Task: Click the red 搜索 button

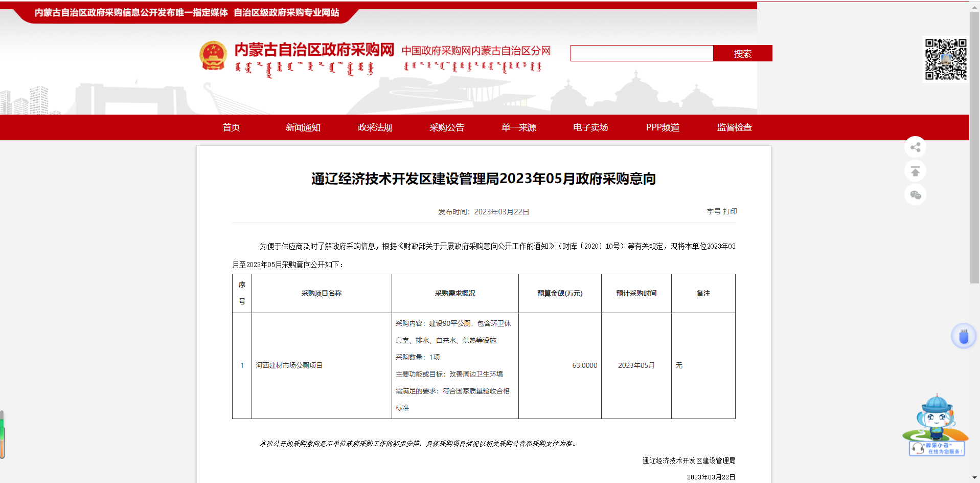Action: point(742,53)
